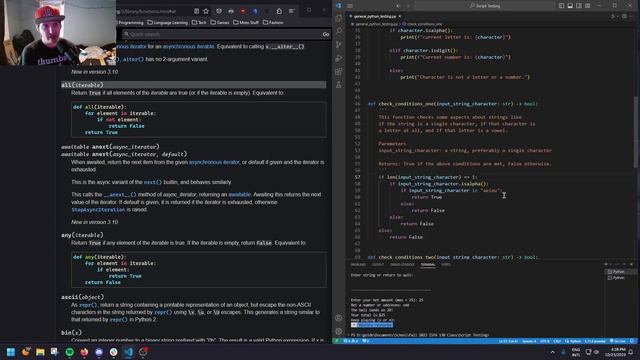Open the Moto Stuff bookmarks folder

point(246,23)
